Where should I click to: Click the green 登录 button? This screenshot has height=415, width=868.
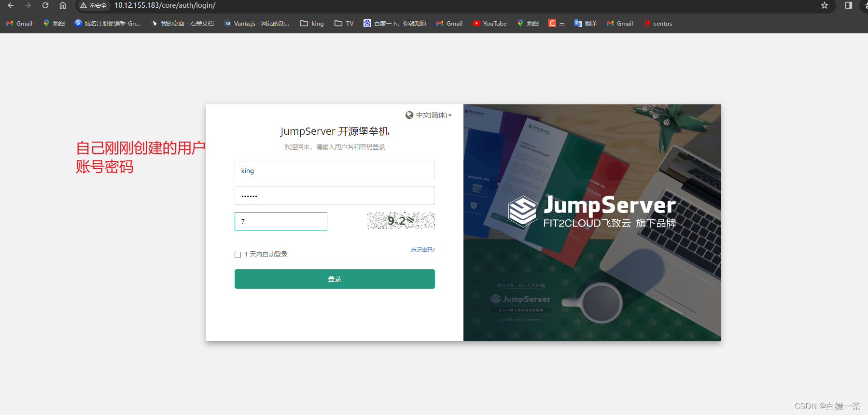point(335,279)
